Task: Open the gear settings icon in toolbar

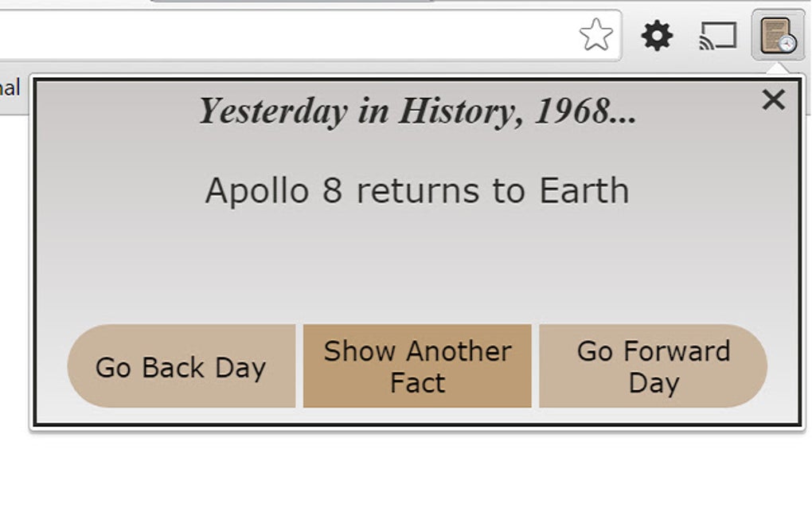Action: point(657,36)
